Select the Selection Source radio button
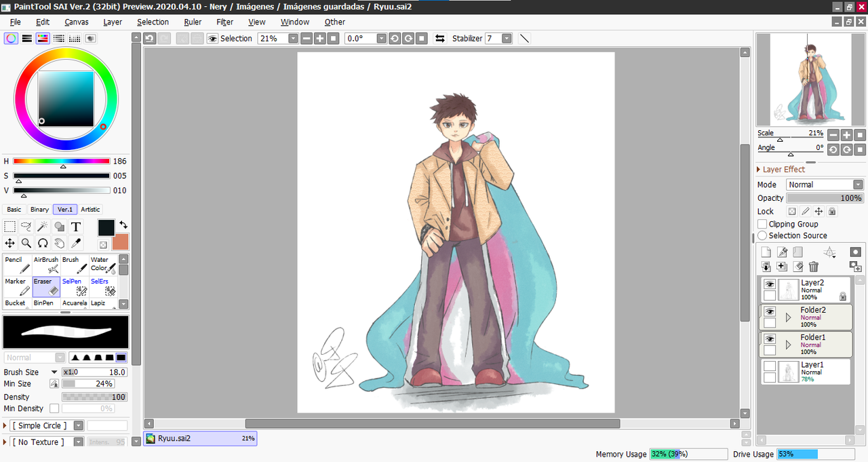 [x=762, y=235]
